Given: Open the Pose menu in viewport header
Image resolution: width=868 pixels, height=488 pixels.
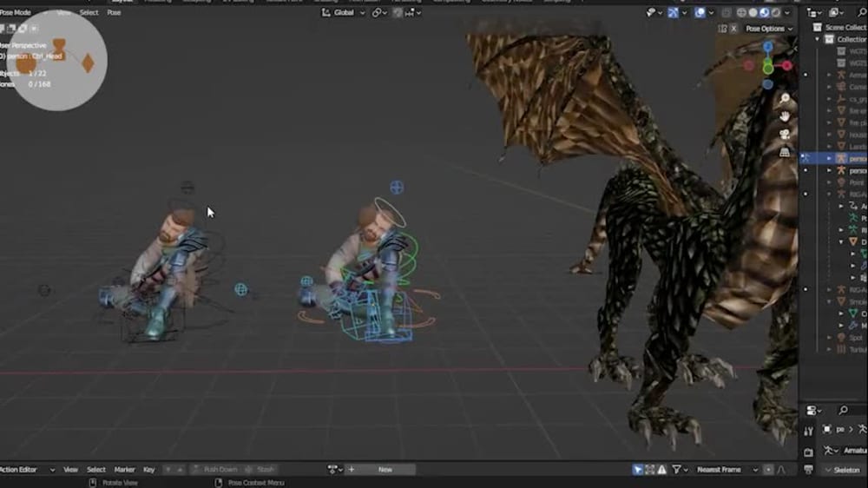Looking at the screenshot, I should tap(114, 12).
